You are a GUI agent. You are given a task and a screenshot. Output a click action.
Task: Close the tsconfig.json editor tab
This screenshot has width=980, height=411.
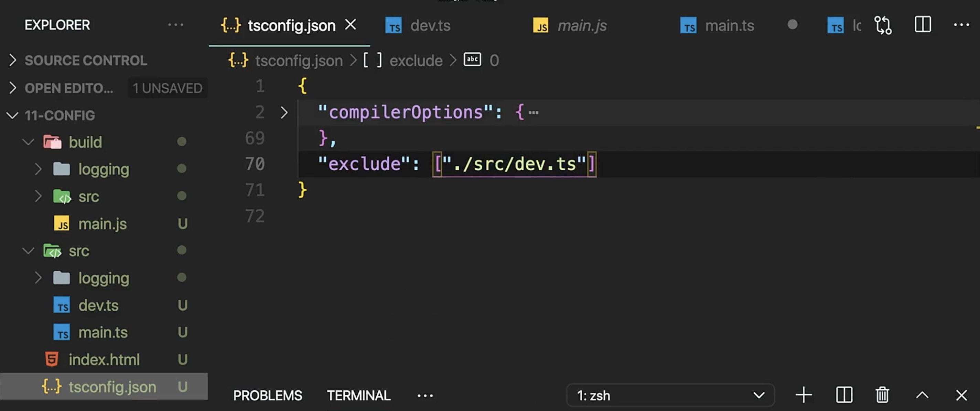coord(351,25)
